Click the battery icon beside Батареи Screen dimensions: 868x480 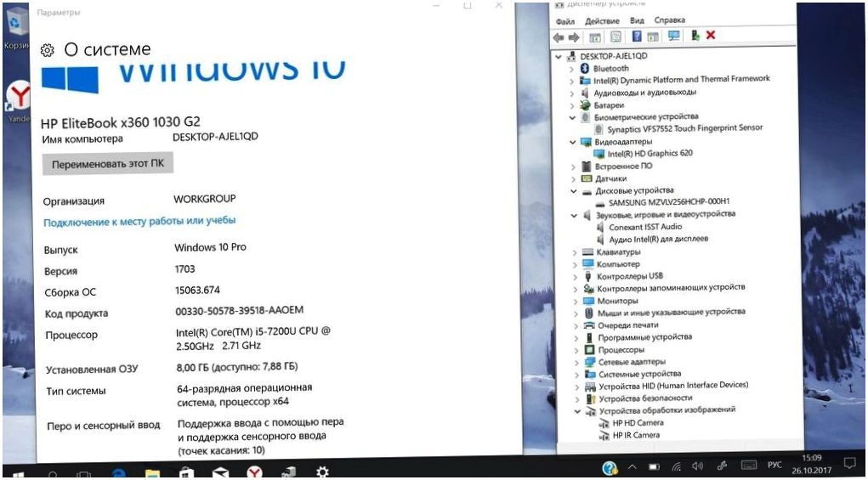[585, 104]
